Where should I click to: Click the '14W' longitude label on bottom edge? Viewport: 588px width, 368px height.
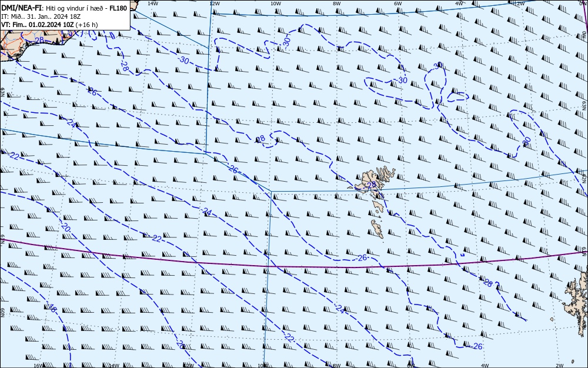tap(114, 366)
